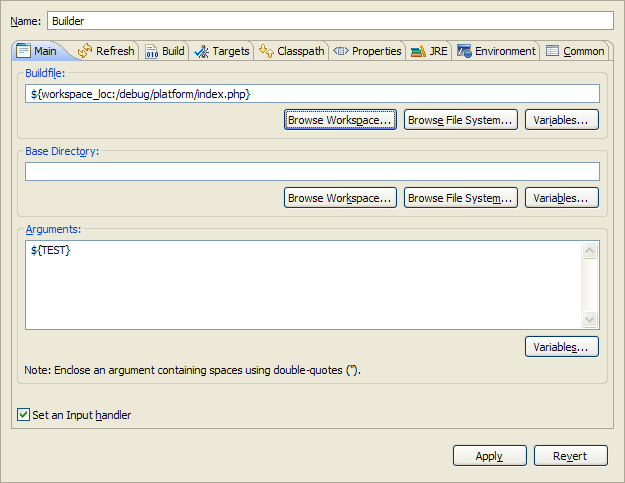Browse Workspace for the Buildfile

click(340, 120)
